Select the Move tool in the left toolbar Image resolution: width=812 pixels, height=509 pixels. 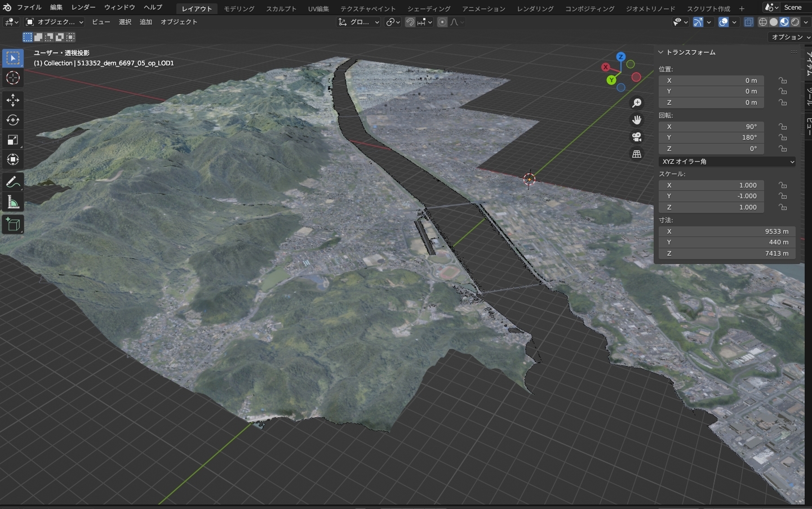click(13, 100)
